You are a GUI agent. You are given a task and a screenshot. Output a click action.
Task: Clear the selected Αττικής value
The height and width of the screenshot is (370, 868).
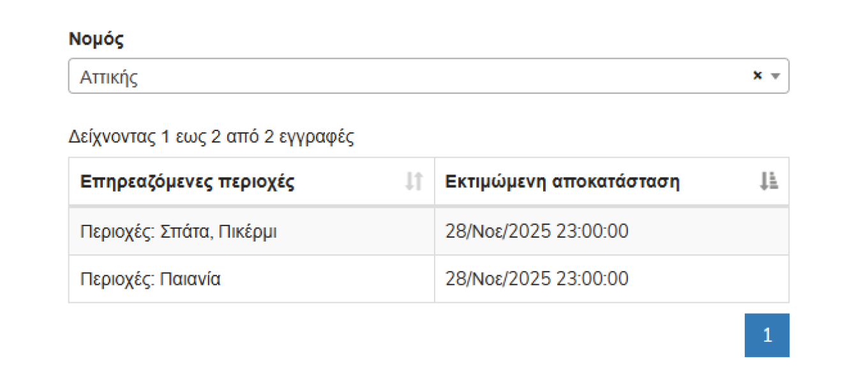(x=758, y=75)
